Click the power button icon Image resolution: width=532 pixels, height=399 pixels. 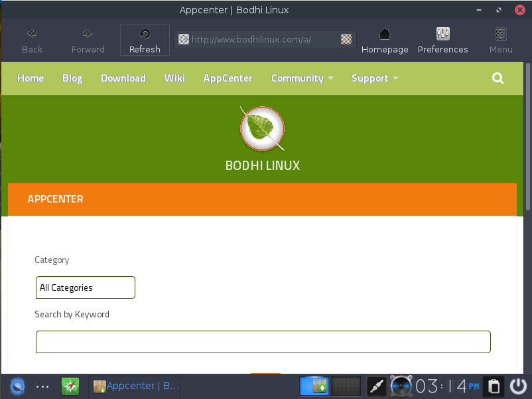[519, 386]
